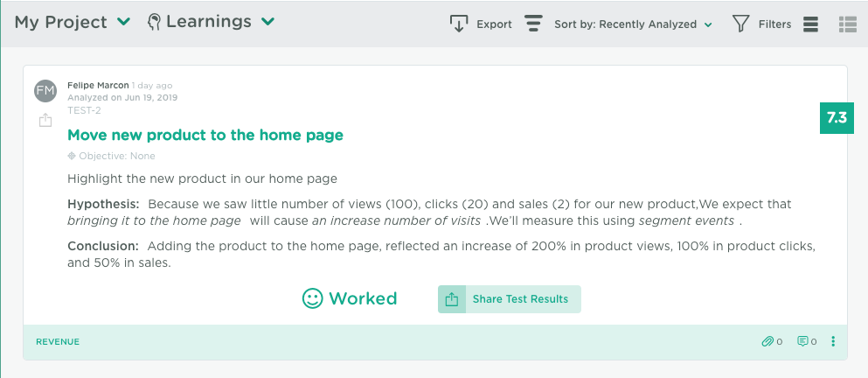Screen dimensions: 868x378
Task: Open the three-dot more options menu
Action: coord(833,341)
